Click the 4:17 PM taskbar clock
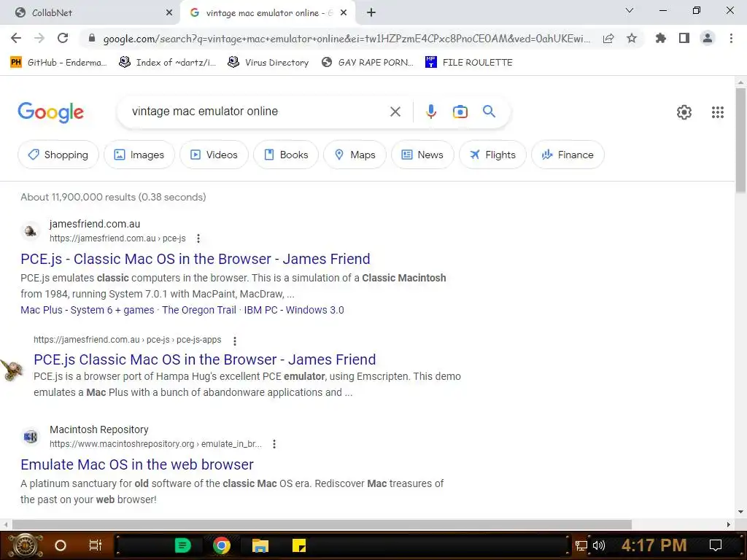The height and width of the screenshot is (560, 747). pyautogui.click(x=654, y=545)
